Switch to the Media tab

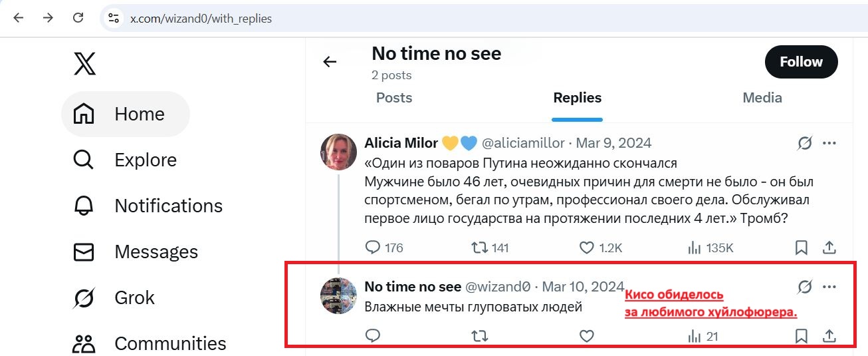tap(762, 98)
